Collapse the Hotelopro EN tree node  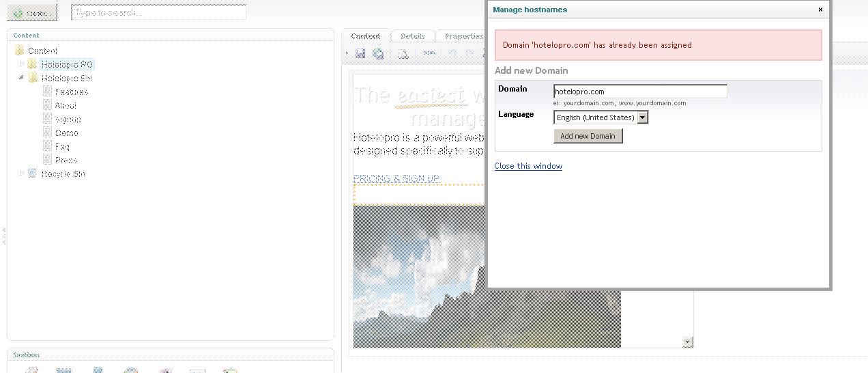[22, 78]
